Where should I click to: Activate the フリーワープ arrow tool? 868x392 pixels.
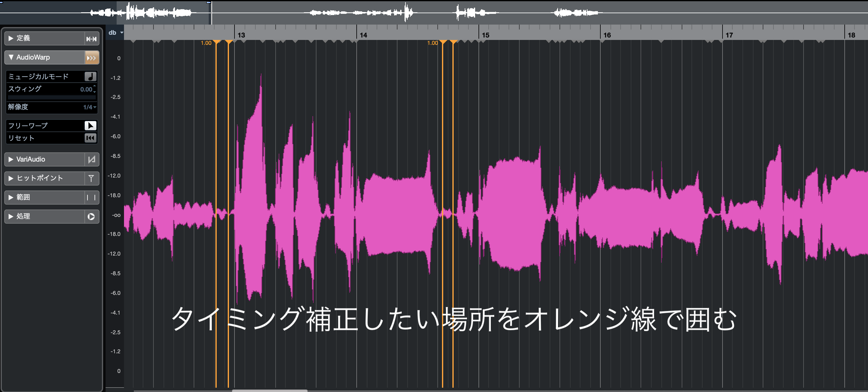[90, 125]
